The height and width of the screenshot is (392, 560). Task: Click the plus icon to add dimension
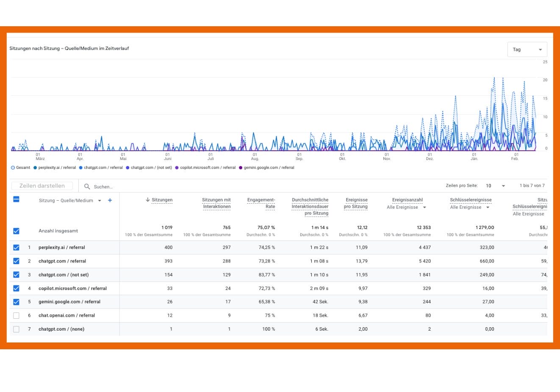110,201
